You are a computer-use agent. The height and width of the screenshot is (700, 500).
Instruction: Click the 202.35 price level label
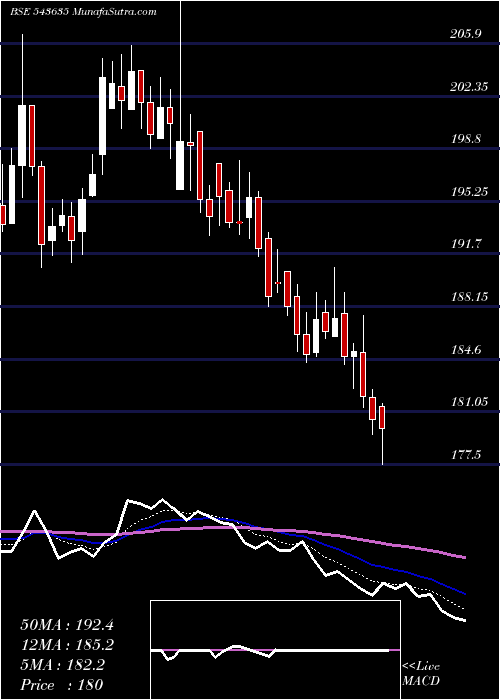[x=469, y=87]
